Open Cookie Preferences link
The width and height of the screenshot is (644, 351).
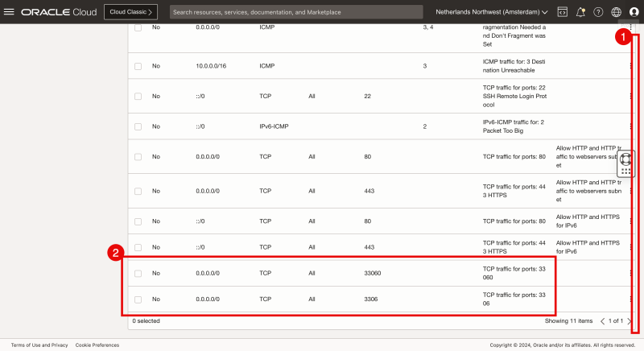pyautogui.click(x=97, y=345)
